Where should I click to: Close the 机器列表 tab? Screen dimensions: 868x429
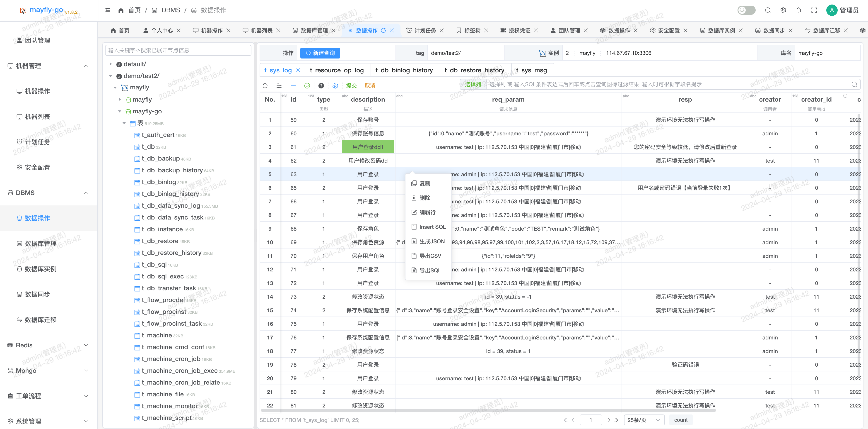(x=278, y=30)
